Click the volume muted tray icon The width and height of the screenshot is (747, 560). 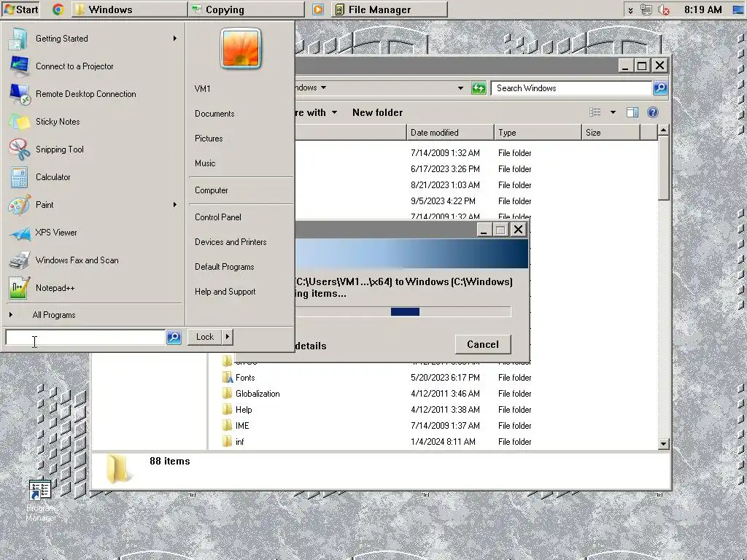tap(664, 9)
